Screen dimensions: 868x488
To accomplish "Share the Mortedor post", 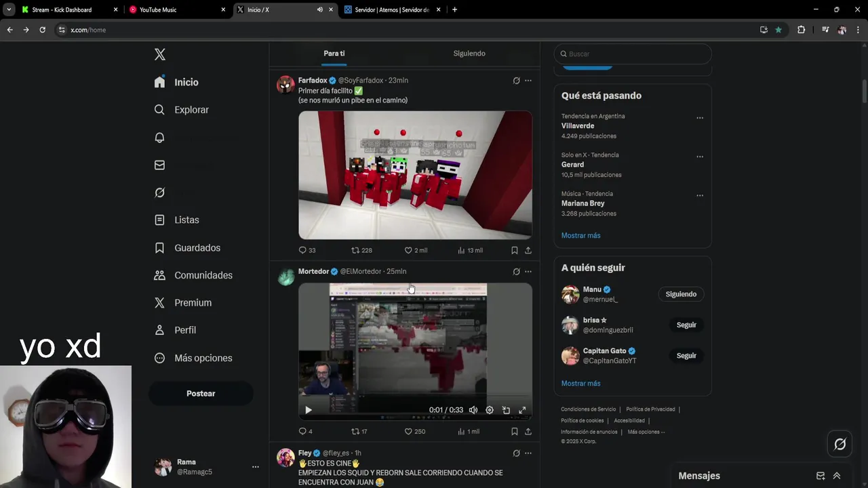I will 528,431.
